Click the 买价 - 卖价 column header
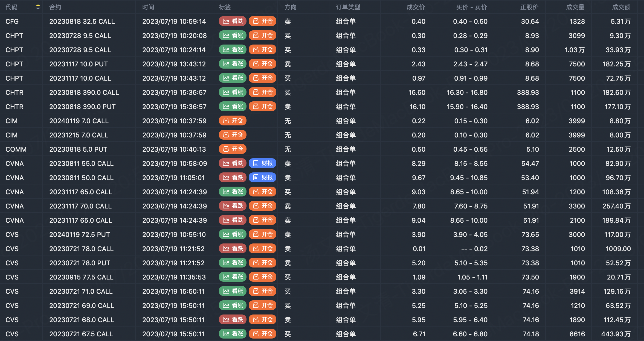 [471, 7]
